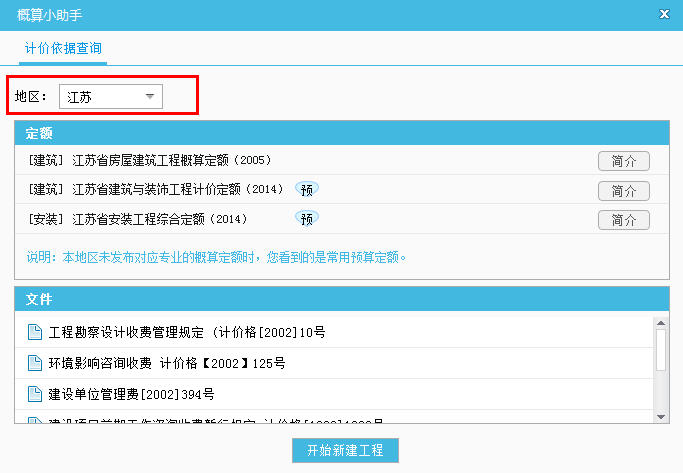
Task: Select the 江苏省房屋建筑工程概算定额 (2005) entry
Action: click(x=170, y=160)
